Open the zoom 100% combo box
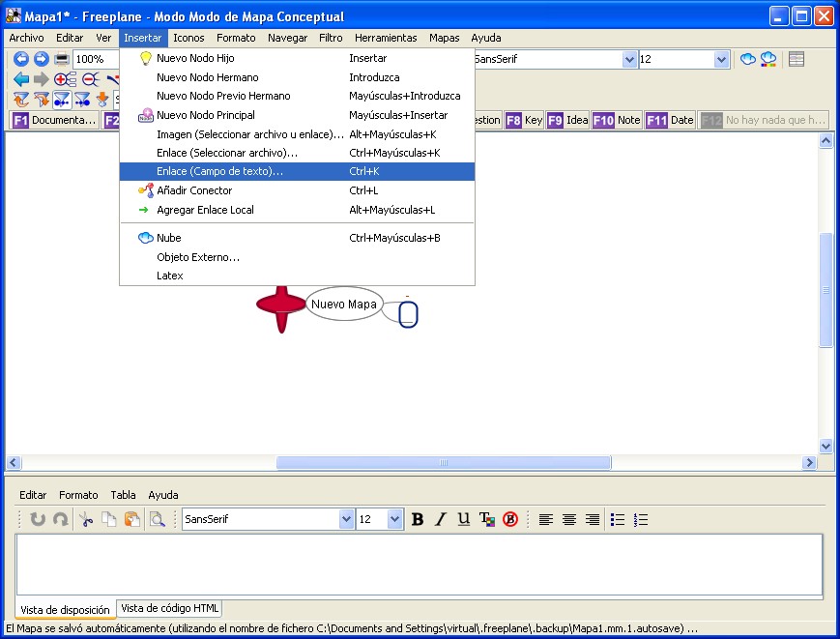This screenshot has width=840, height=639. (x=96, y=59)
